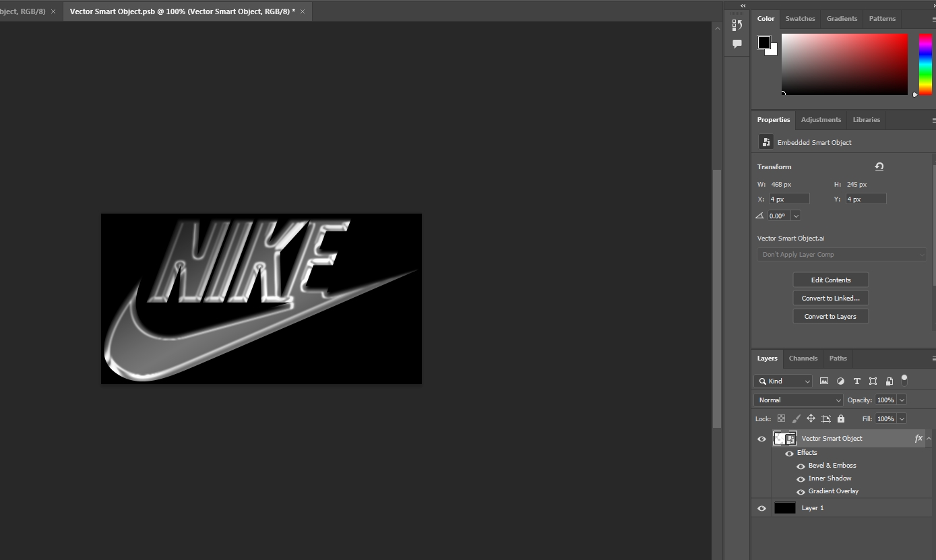Lock position move icon
Screen dimensions: 936x560
click(x=811, y=418)
